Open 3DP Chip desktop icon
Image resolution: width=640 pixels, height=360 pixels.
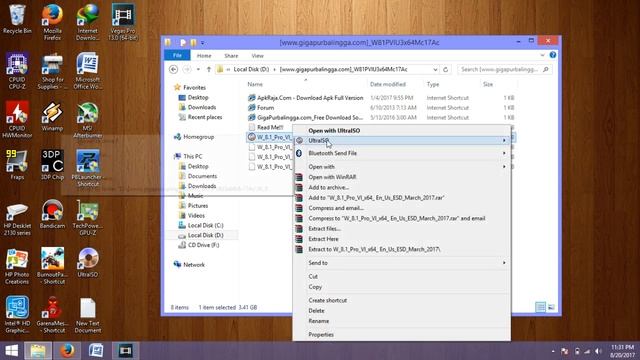click(x=52, y=165)
